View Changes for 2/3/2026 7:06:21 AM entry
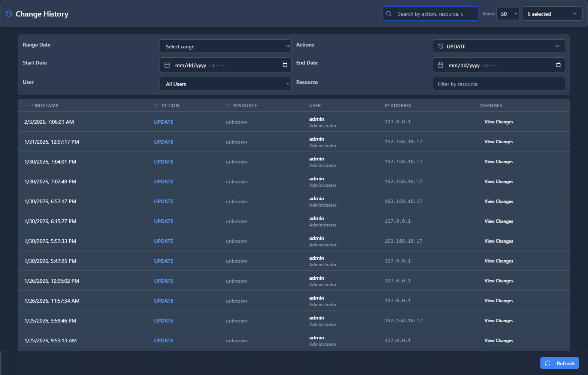Viewport: 588px width, 375px height. 498,122
